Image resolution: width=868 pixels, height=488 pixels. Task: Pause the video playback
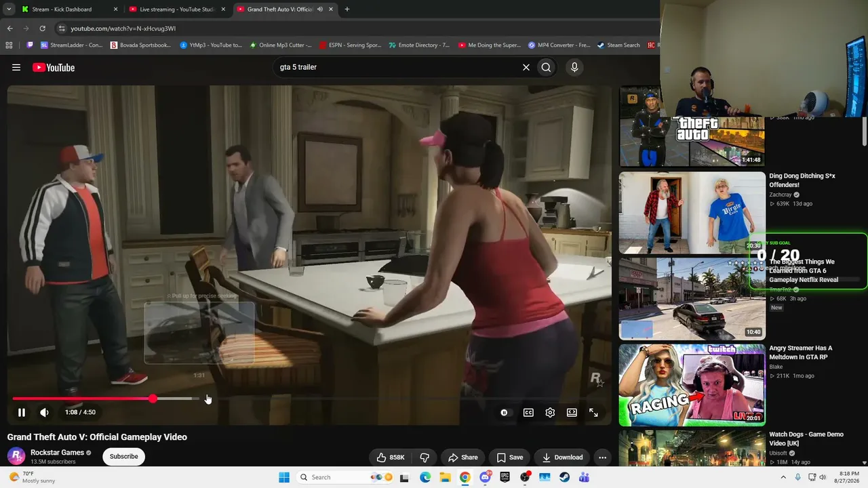[22, 412]
